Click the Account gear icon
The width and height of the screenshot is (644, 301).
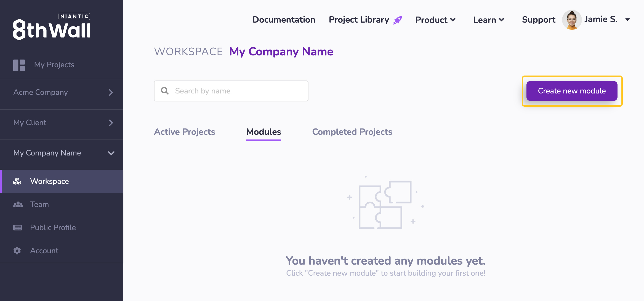tap(17, 251)
